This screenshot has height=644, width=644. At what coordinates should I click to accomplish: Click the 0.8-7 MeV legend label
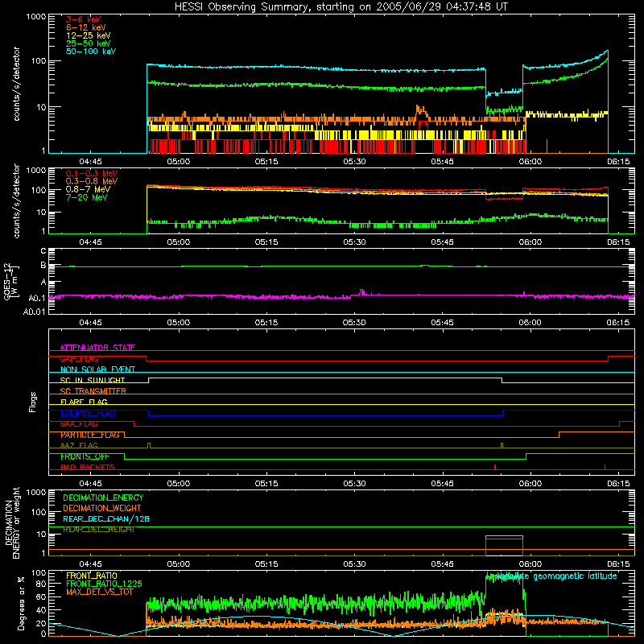tap(88, 189)
